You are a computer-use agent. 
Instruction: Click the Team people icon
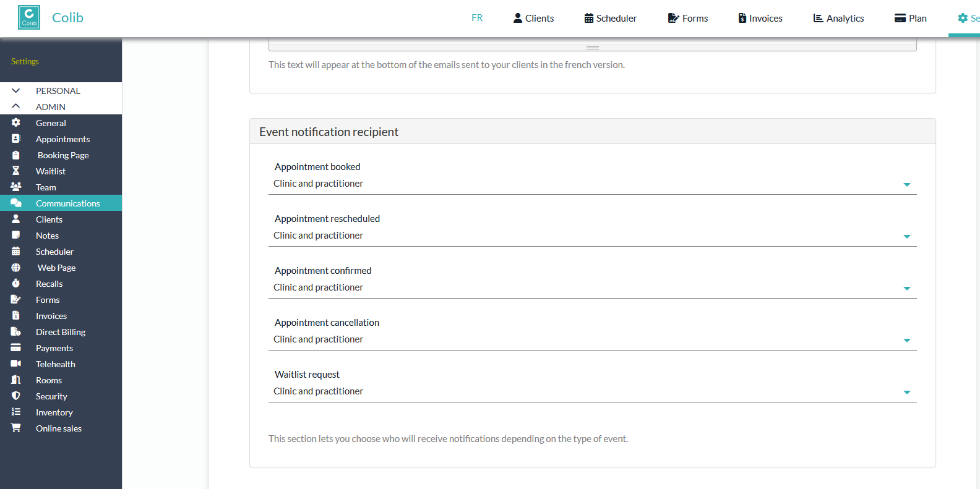coord(16,187)
